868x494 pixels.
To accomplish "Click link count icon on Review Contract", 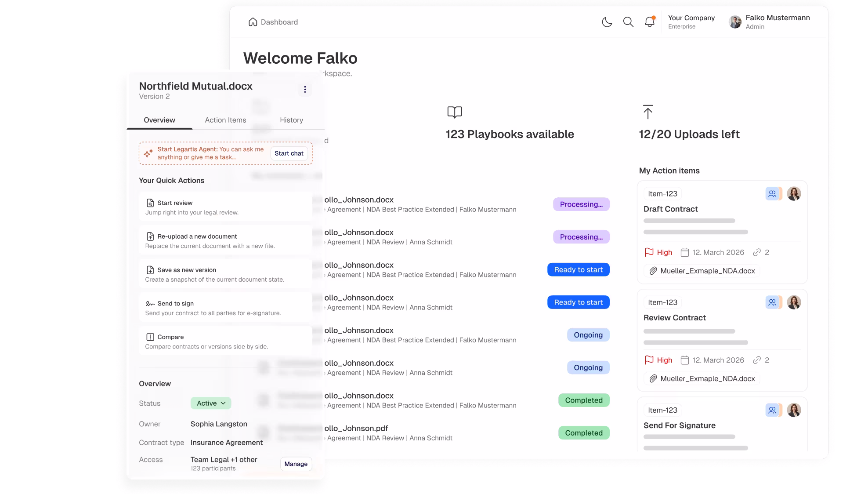I will 757,360.
